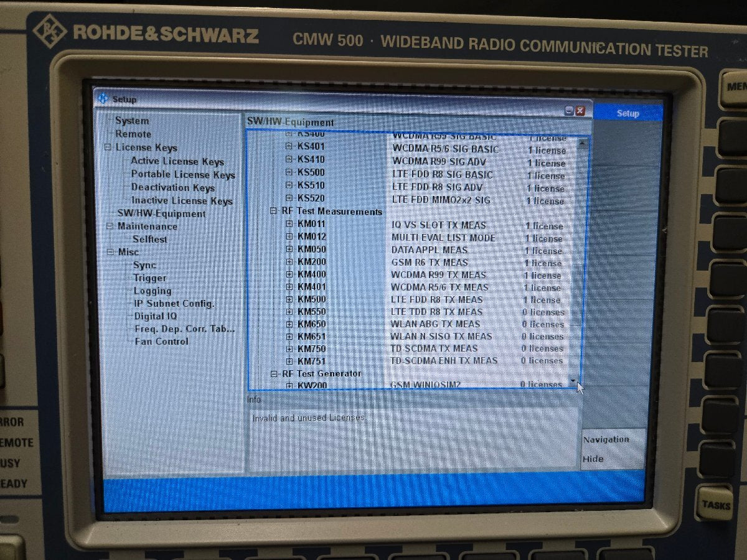Select Trigger under Misc

149,278
